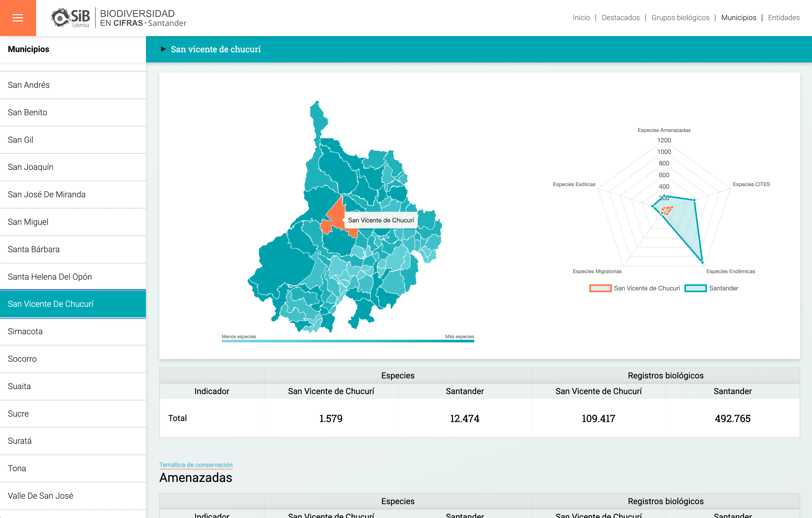Toggle San Vicente de Chucurí radar legend swatch
Viewport: 812px width, 518px height.
tap(600, 288)
